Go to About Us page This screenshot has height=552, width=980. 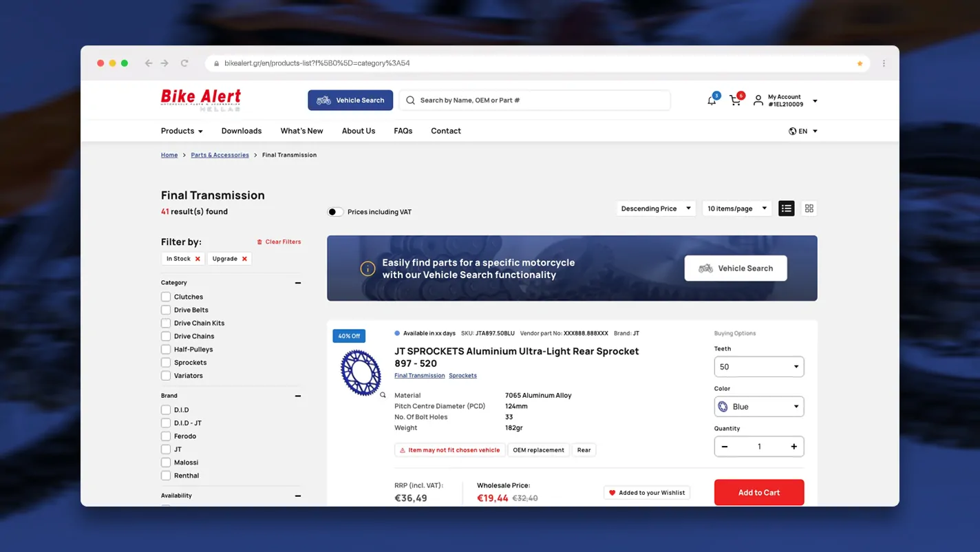pos(359,131)
